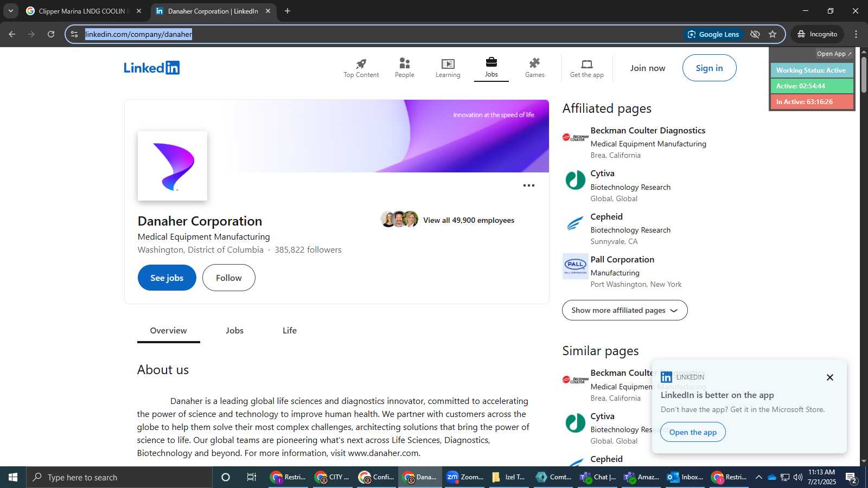Click the LinkedIn logo

coord(151,68)
